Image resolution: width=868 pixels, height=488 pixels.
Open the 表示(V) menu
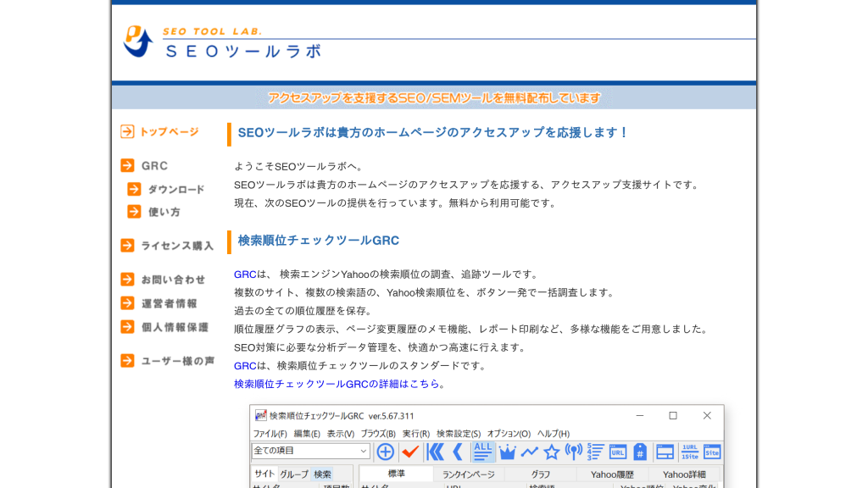click(x=341, y=434)
